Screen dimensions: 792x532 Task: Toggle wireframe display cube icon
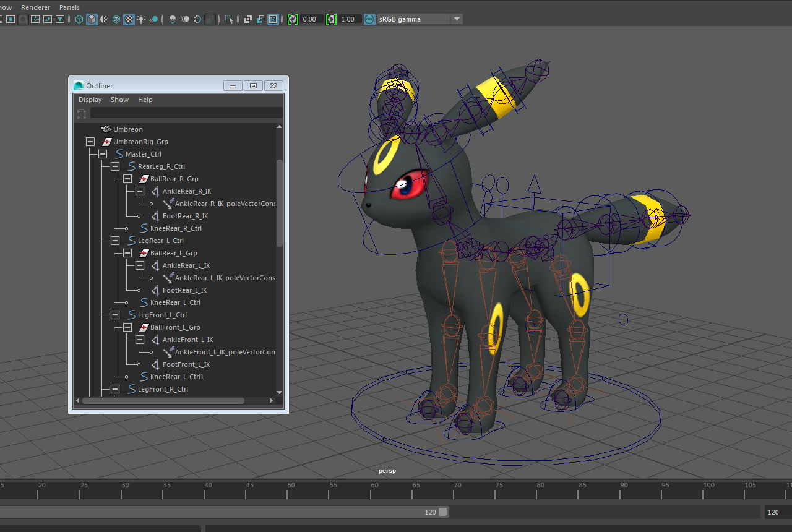click(x=79, y=19)
